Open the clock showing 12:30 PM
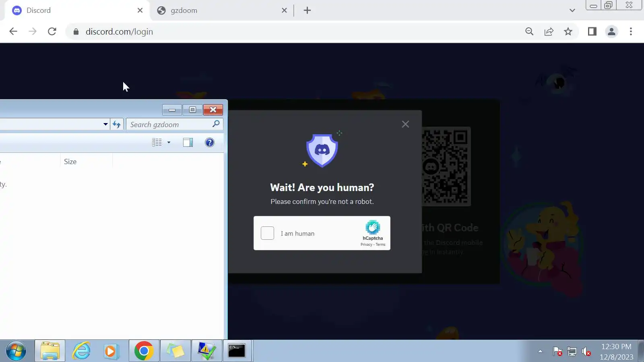 [616, 352]
